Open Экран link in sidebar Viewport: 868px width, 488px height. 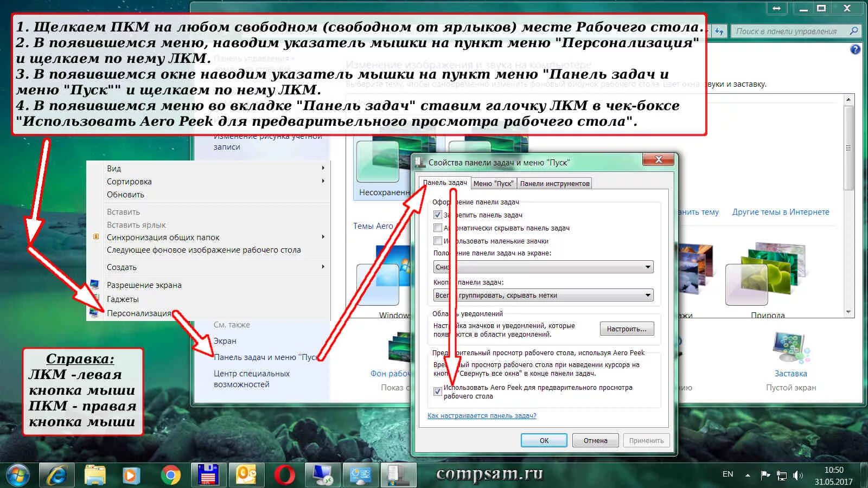225,341
